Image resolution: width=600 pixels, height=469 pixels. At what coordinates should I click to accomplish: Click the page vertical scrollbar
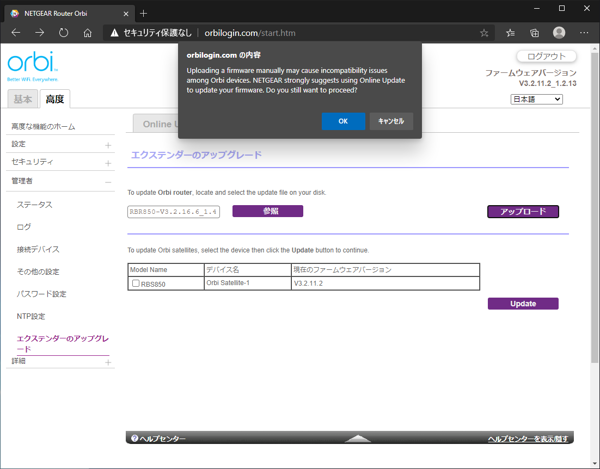tap(594, 207)
